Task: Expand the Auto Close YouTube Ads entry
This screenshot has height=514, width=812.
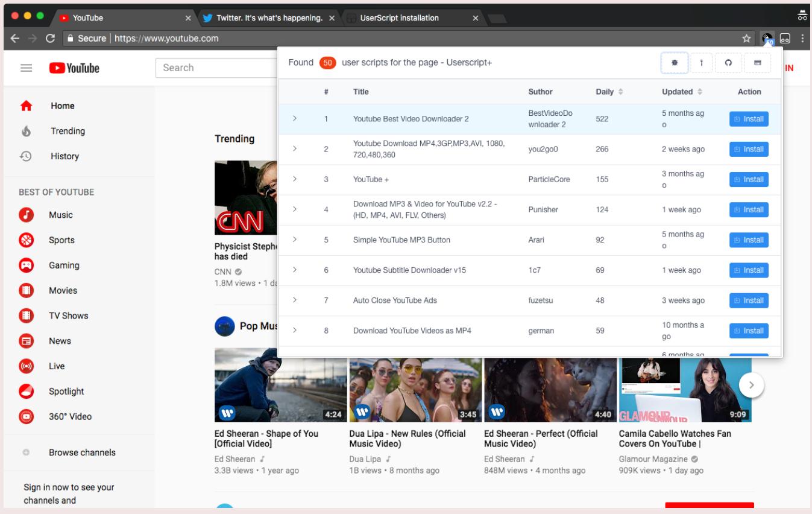Action: 295,300
